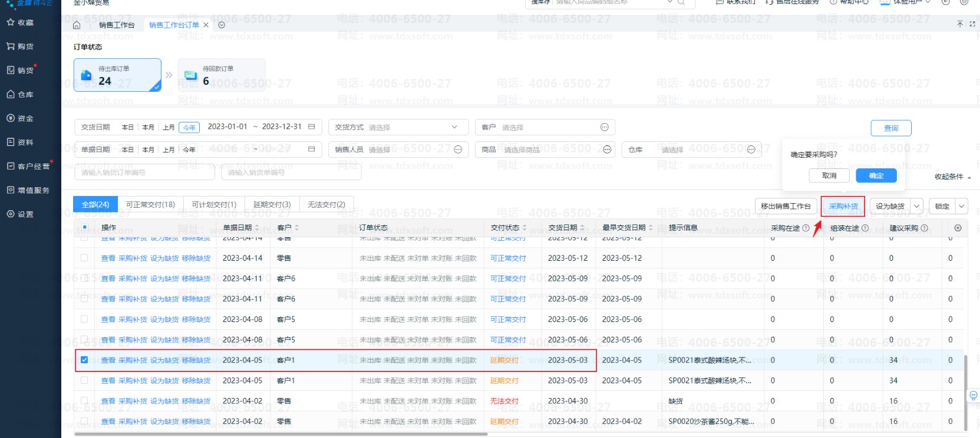Open the 设为缺货 dropdown arrow
980x438 pixels.
[x=916, y=206]
